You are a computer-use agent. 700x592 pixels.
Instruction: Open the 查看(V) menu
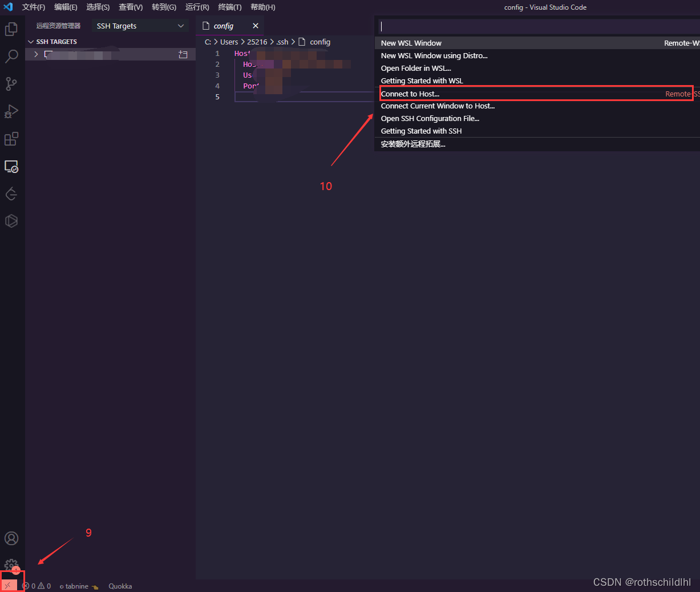coord(131,7)
